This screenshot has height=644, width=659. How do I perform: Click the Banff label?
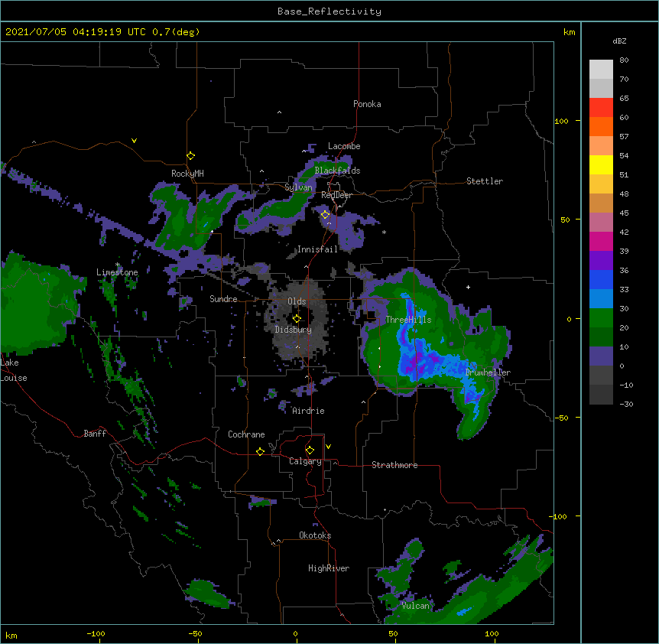95,434
